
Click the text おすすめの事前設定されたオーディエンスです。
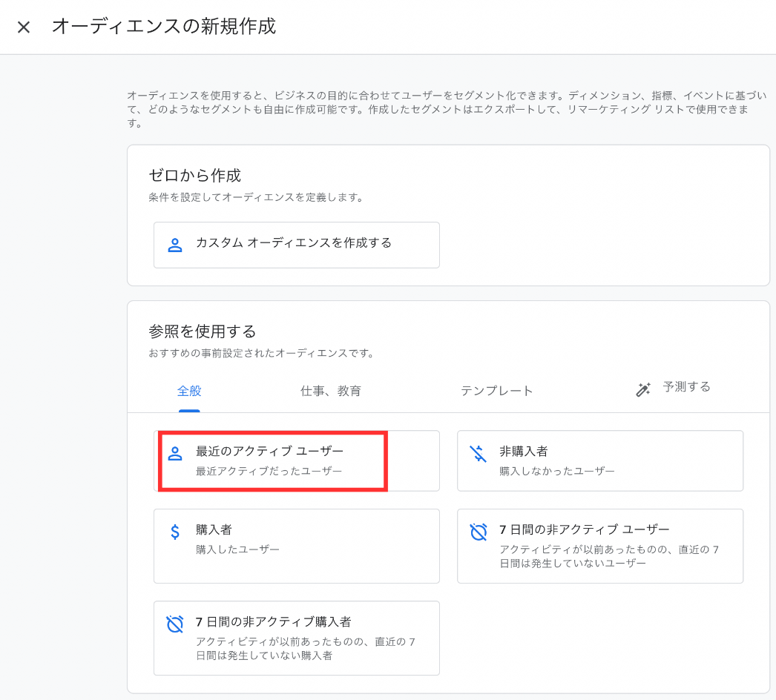pos(263,353)
